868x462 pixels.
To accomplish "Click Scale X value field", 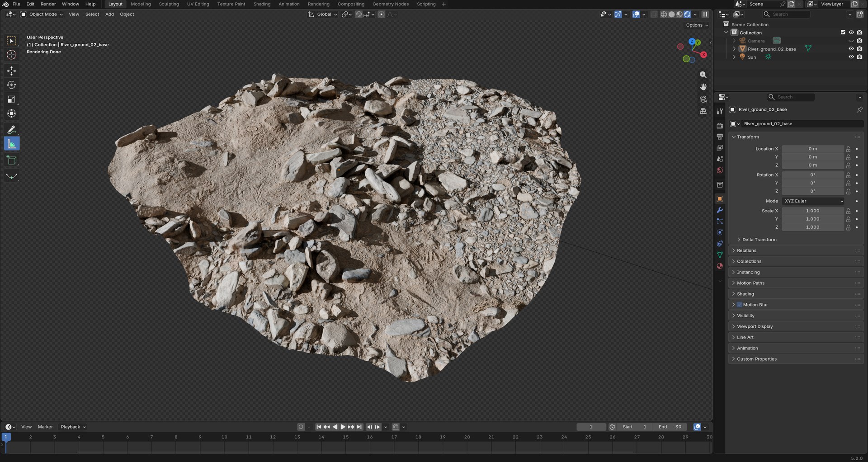I will click(812, 211).
